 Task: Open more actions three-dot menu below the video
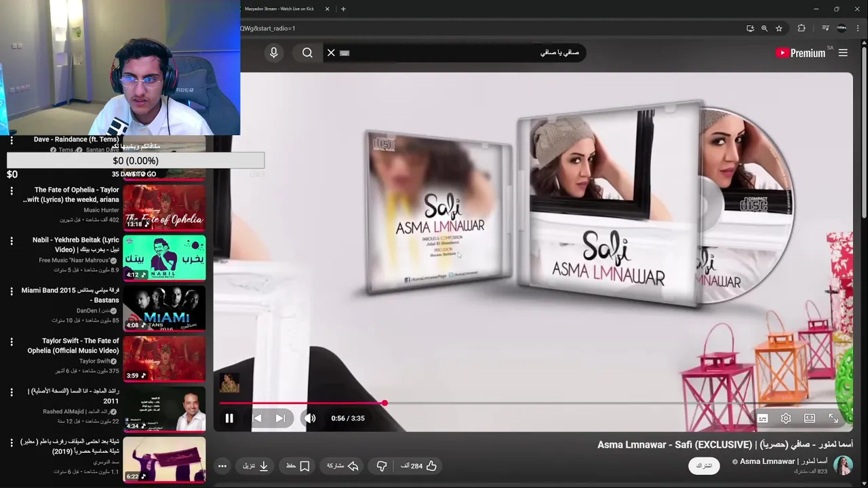[222, 466]
